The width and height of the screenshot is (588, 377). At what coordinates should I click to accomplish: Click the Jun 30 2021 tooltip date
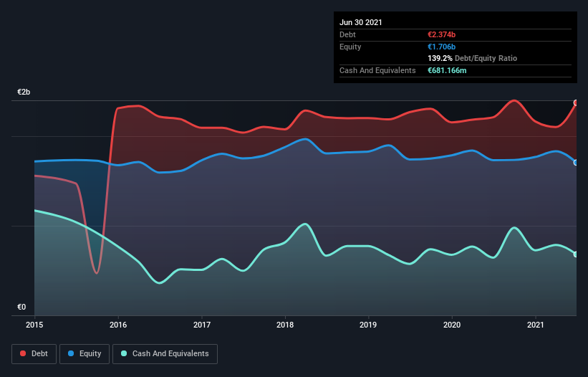point(361,22)
